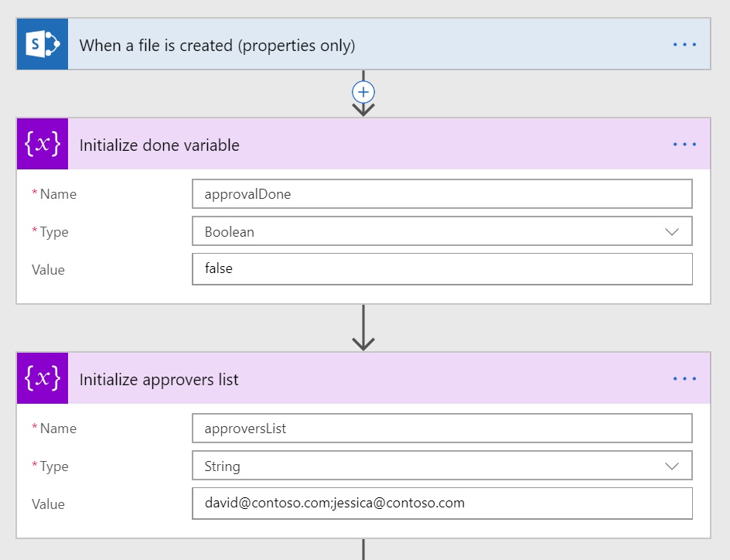Select the approvalDone name field

pos(442,193)
